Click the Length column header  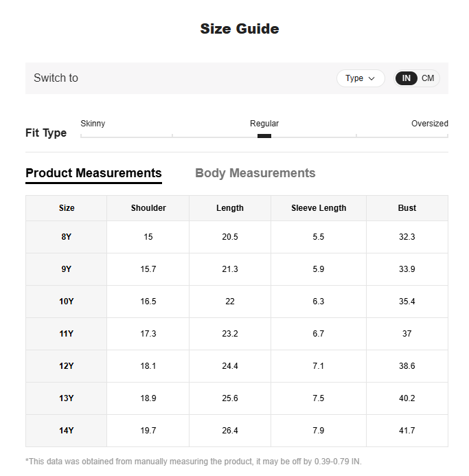point(230,208)
